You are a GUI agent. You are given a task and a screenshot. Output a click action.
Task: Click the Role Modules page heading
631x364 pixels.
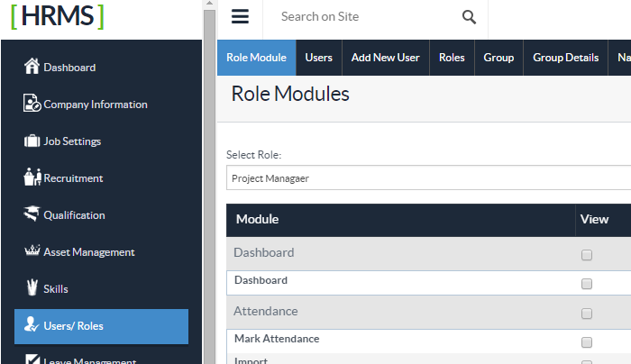290,94
